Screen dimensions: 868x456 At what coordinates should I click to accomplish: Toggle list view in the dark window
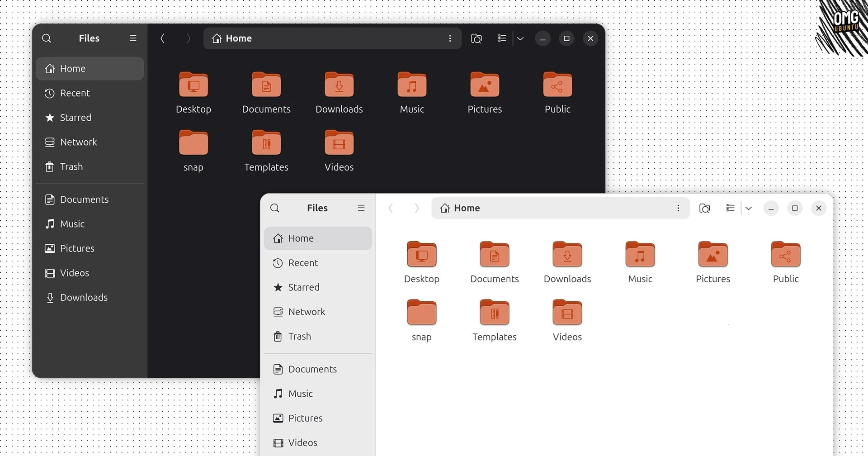(502, 38)
